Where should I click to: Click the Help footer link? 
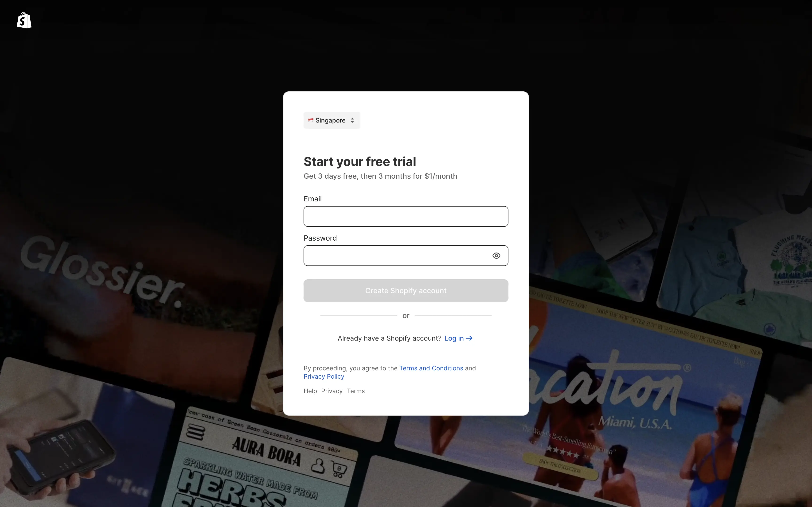coord(310,391)
